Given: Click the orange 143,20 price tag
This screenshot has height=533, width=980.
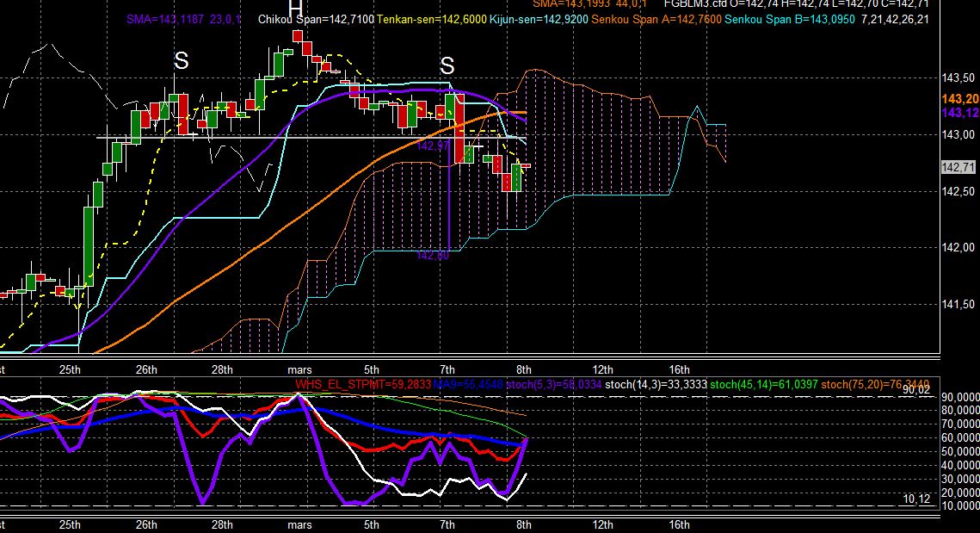Looking at the screenshot, I should click(960, 99).
